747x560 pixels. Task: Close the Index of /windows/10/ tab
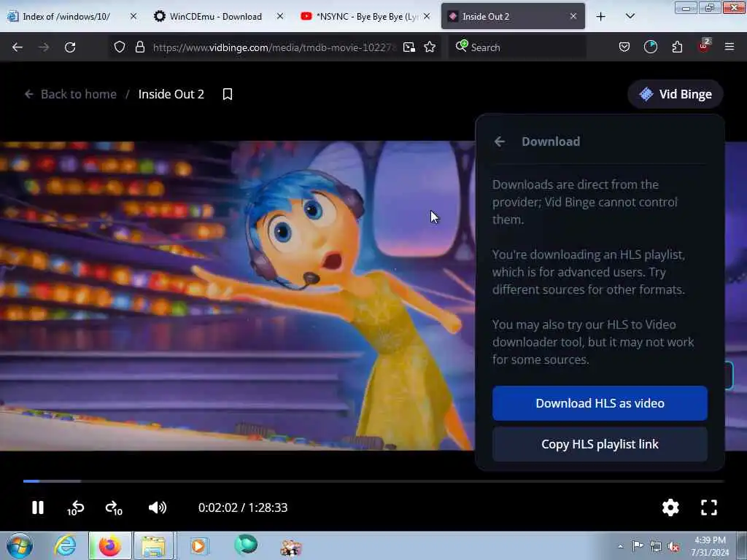(x=133, y=16)
